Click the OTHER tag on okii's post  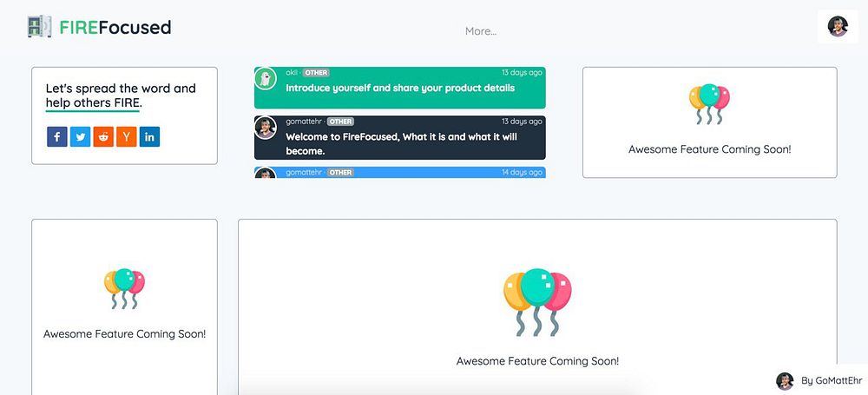[x=316, y=73]
